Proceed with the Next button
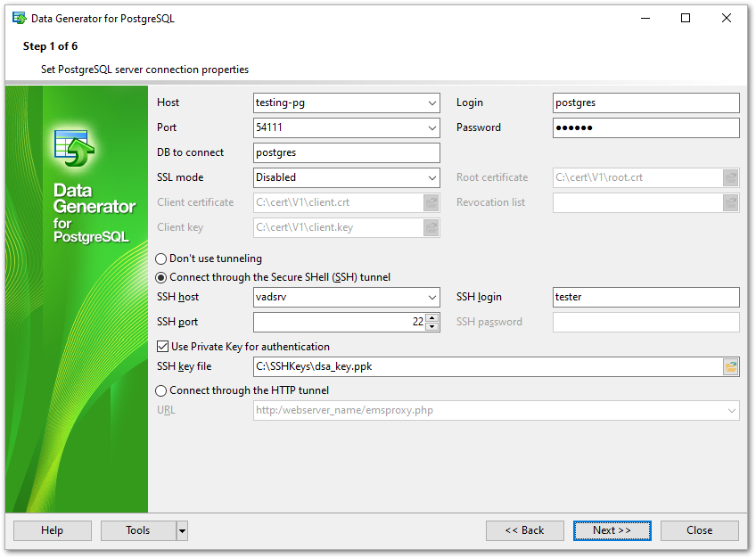Viewport: 756px width, 558px height. tap(612, 530)
